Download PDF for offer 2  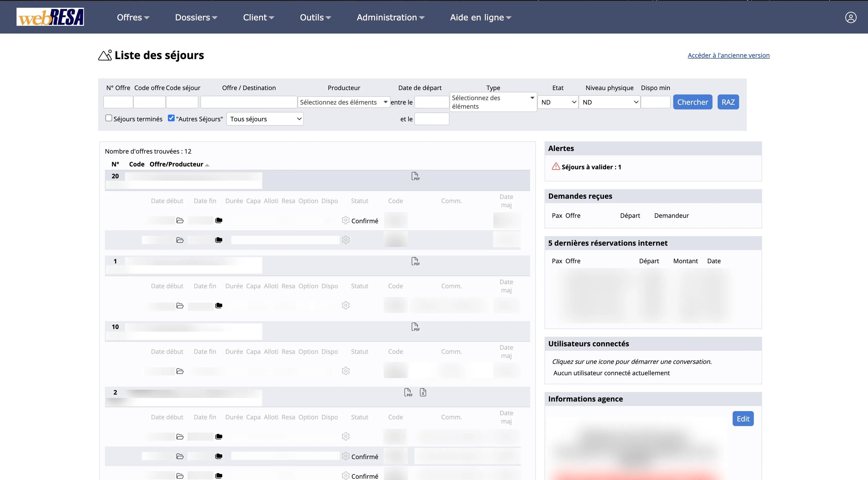pos(408,393)
